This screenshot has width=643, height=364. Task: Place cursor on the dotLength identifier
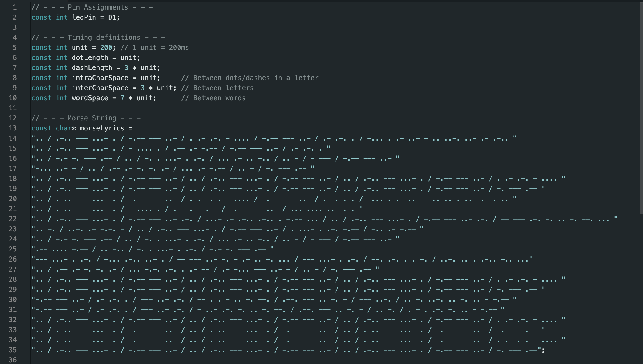coord(90,58)
